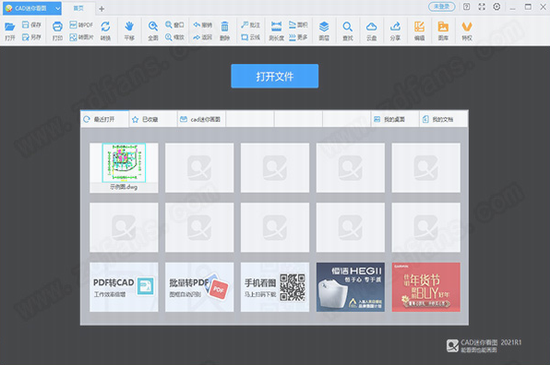Viewport: 550px width, 365px height.
Task: Choose the 面积 area measurement tool
Action: pyautogui.click(x=298, y=25)
